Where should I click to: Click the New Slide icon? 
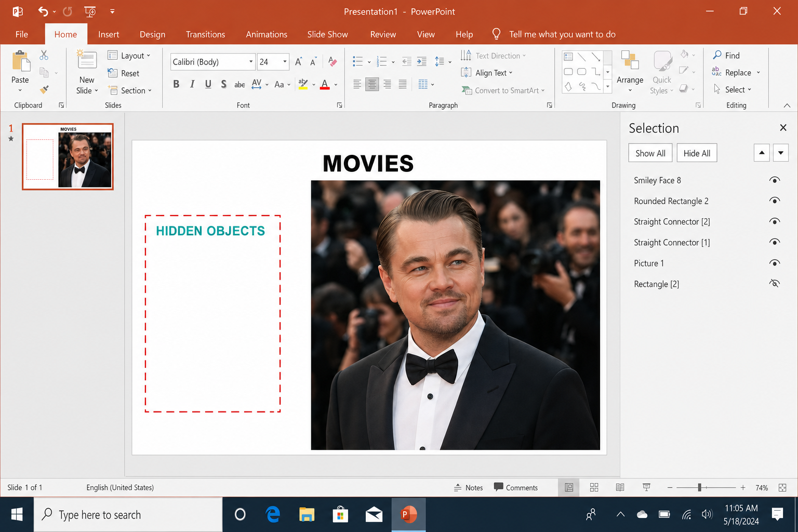[x=87, y=60]
